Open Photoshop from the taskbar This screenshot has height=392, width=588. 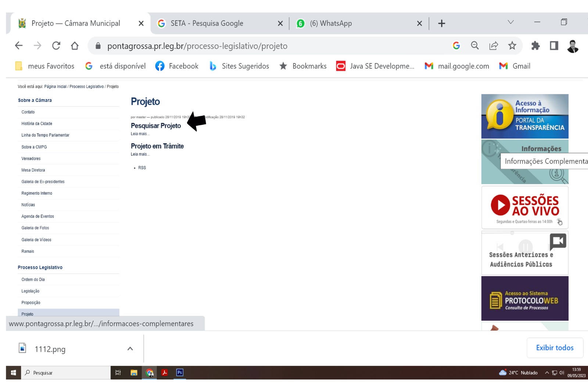point(180,373)
